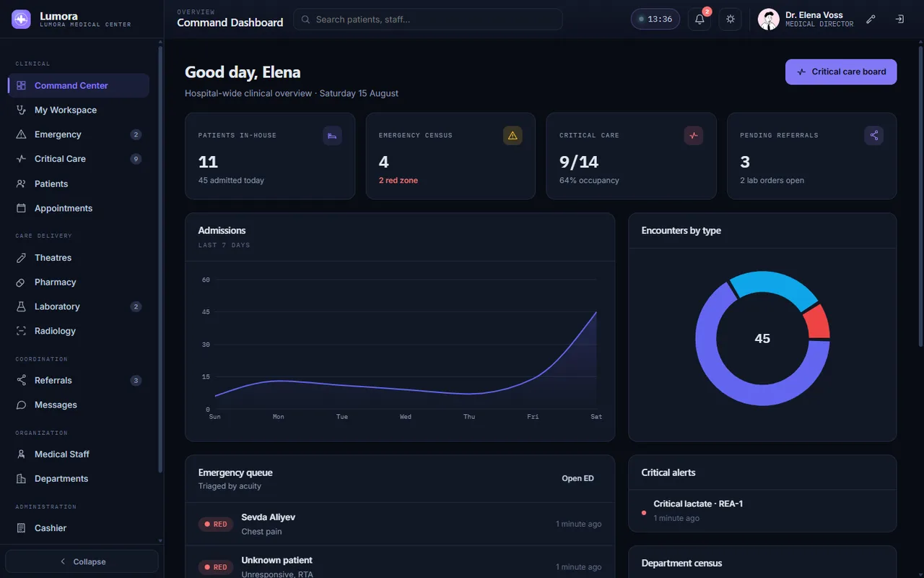Viewport: 924px width, 578px height.
Task: Click the red segment of the donut chart
Action: tap(818, 322)
